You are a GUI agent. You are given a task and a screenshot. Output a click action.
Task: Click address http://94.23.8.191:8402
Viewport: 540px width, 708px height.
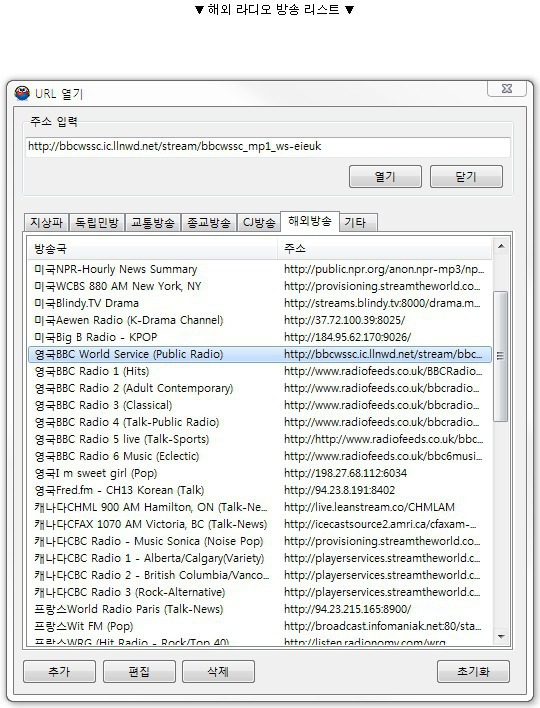[x=340, y=490]
